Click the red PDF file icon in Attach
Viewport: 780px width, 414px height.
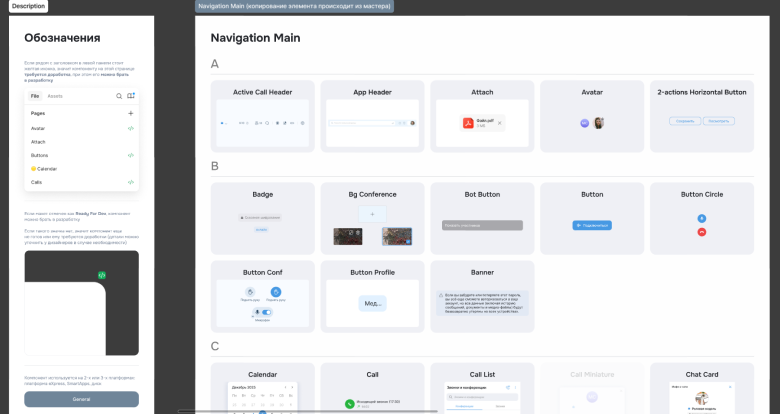[467, 123]
